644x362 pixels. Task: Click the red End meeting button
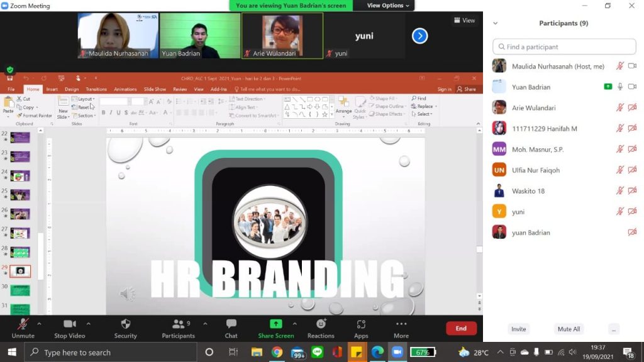click(461, 328)
